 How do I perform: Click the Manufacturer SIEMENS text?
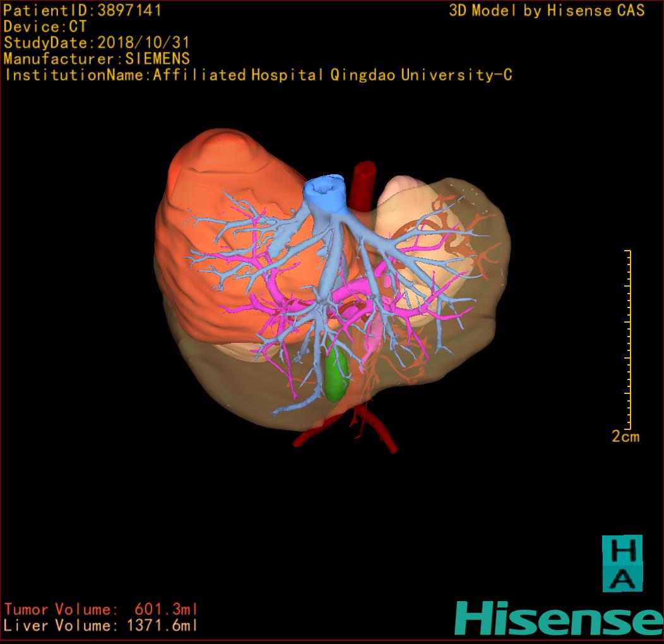click(97, 59)
